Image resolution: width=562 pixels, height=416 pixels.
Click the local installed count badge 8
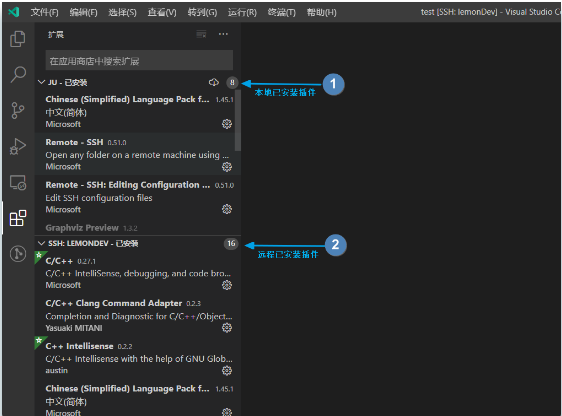coord(232,83)
